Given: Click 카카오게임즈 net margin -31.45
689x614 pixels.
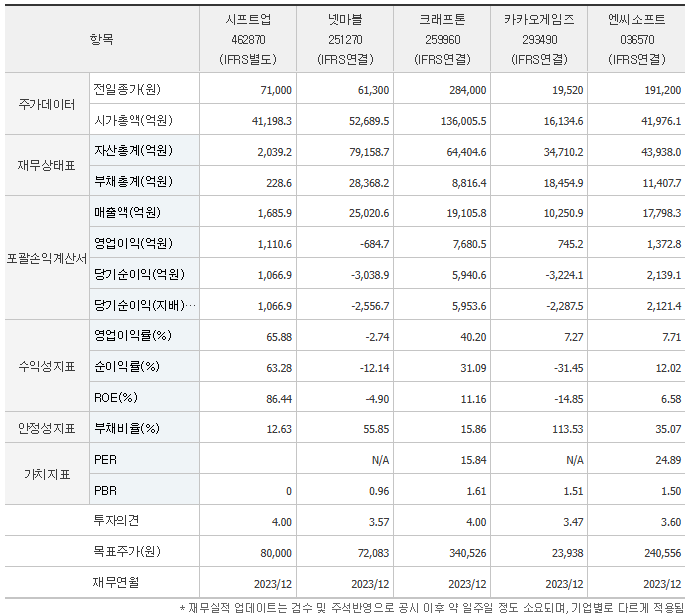Looking at the screenshot, I should coord(569,368).
